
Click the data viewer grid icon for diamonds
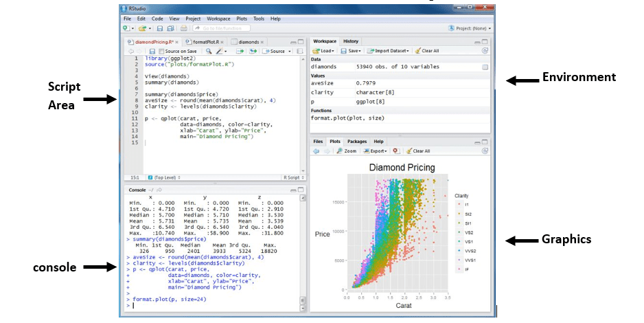(485, 67)
